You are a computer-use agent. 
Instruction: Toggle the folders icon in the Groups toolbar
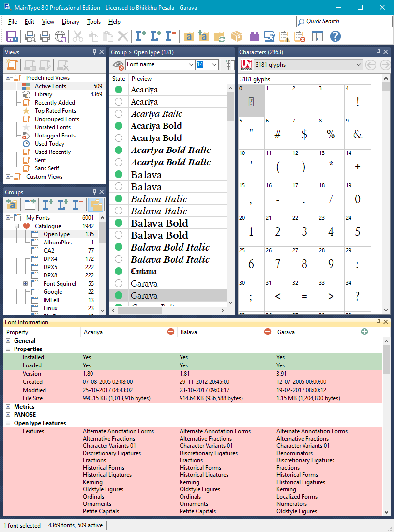pos(96,205)
